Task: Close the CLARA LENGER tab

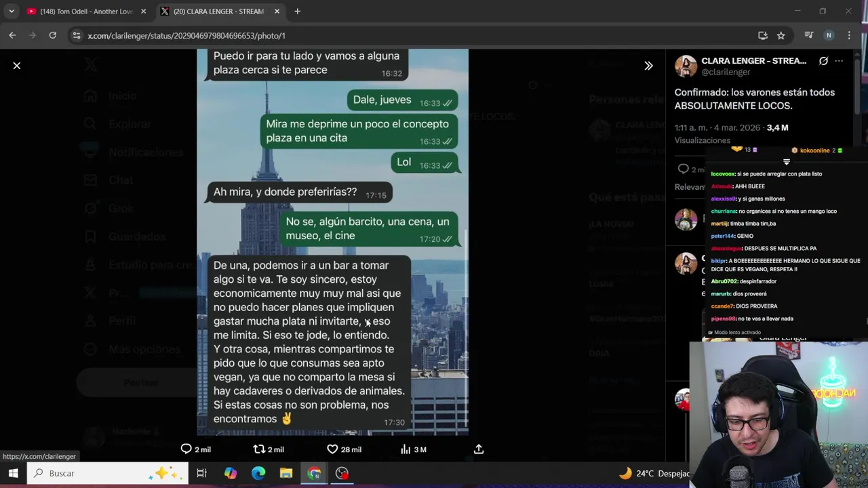Action: tap(277, 12)
